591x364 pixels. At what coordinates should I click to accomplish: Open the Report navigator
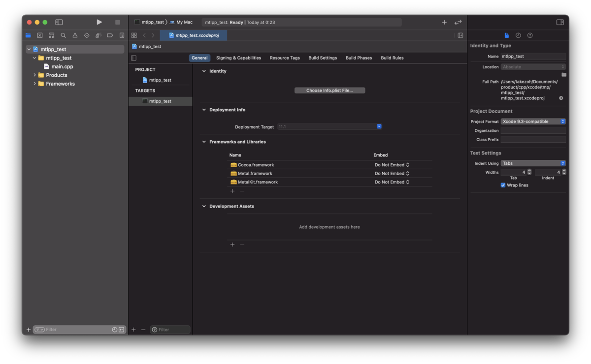[122, 35]
